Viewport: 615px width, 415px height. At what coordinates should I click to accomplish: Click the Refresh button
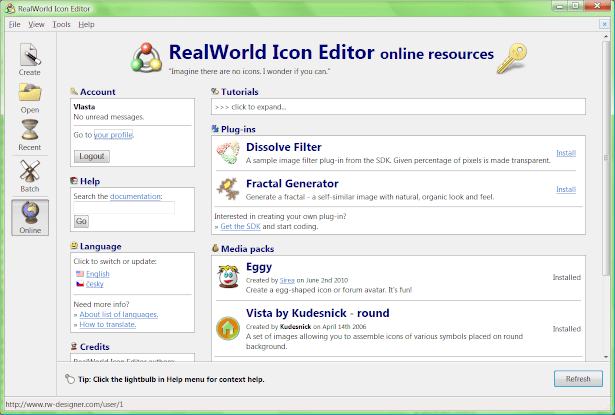578,379
